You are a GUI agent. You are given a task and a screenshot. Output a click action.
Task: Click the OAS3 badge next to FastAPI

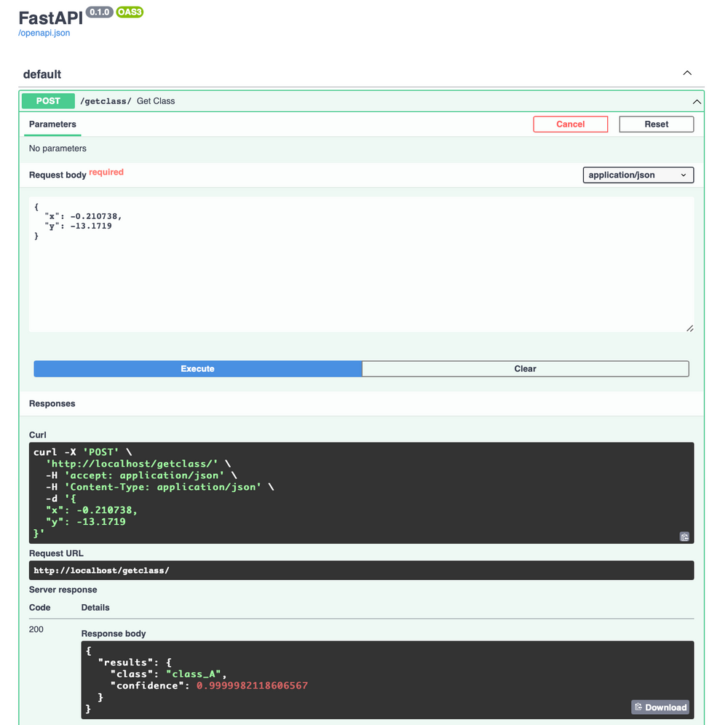point(130,12)
